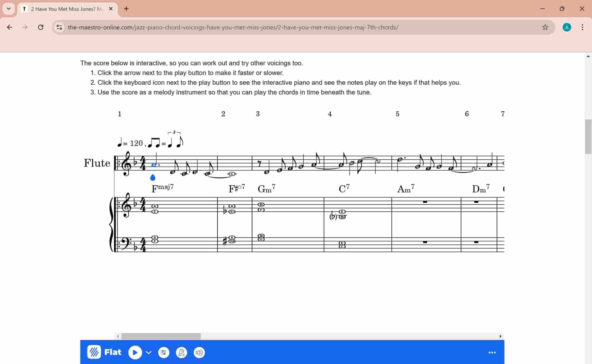Image resolution: width=592 pixels, height=364 pixels.
Task: Play the interactive score
Action: (135, 352)
